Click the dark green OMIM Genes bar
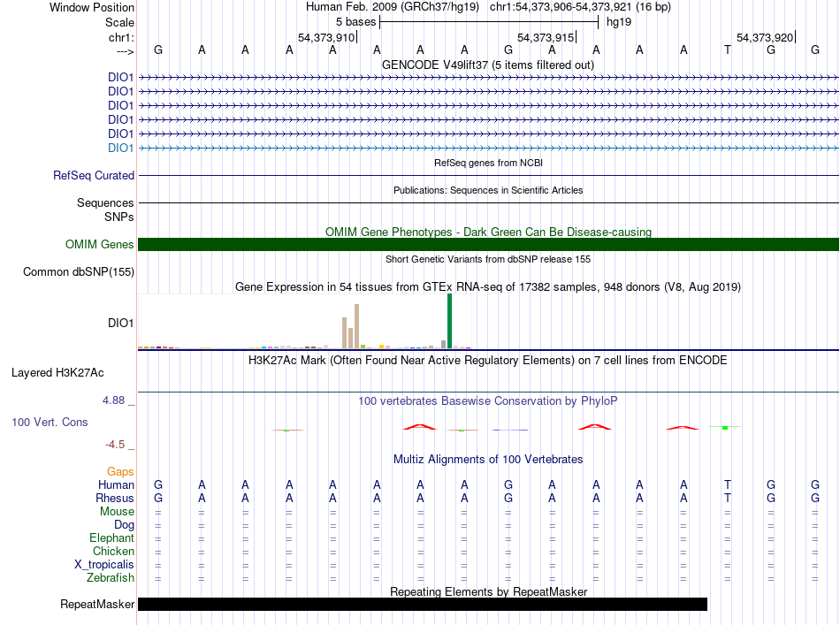840x625 pixels. pyautogui.click(x=488, y=244)
